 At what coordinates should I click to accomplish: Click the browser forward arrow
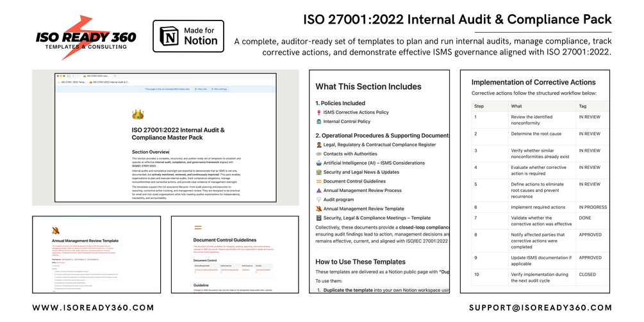[78, 76]
